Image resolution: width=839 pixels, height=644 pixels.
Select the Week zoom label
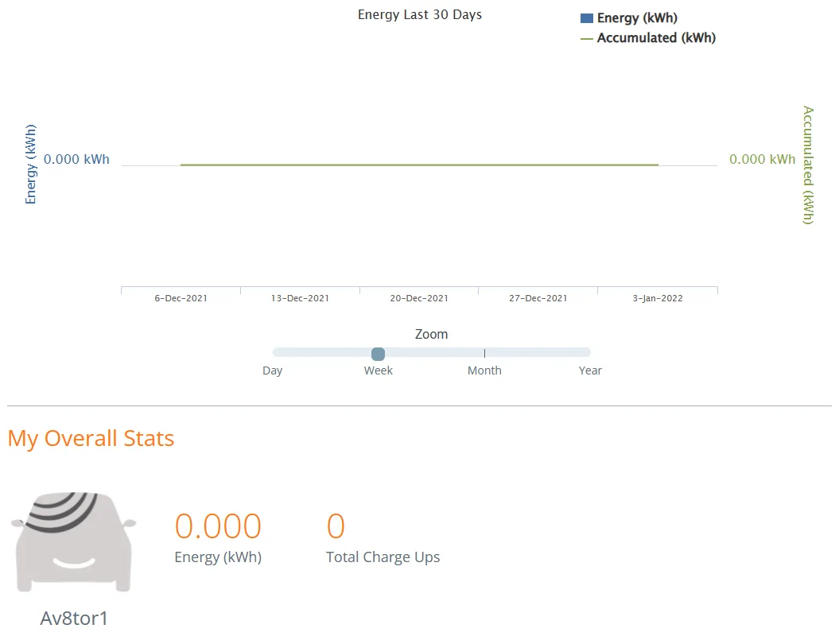[x=379, y=370]
